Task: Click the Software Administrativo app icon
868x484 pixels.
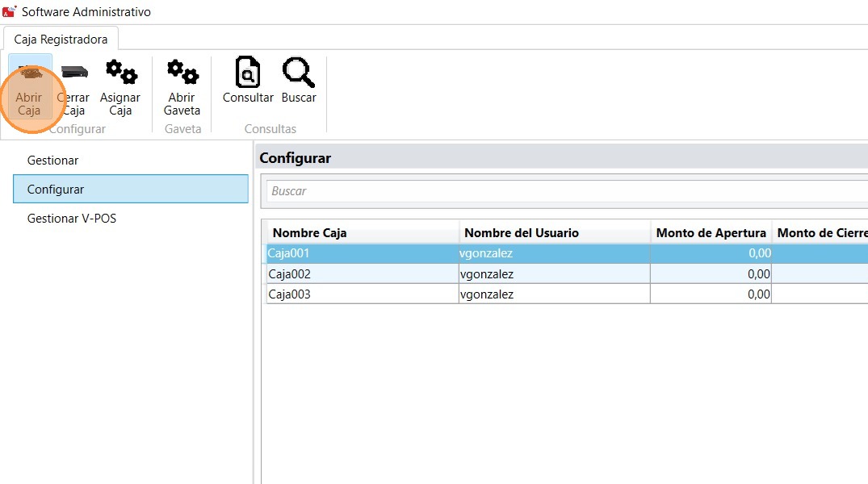Action: [x=10, y=12]
